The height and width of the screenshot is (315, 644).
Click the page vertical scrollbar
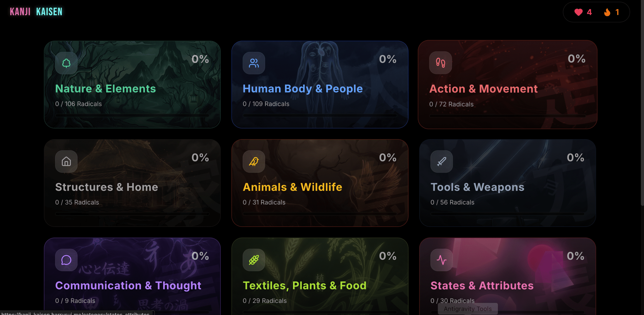click(642, 100)
